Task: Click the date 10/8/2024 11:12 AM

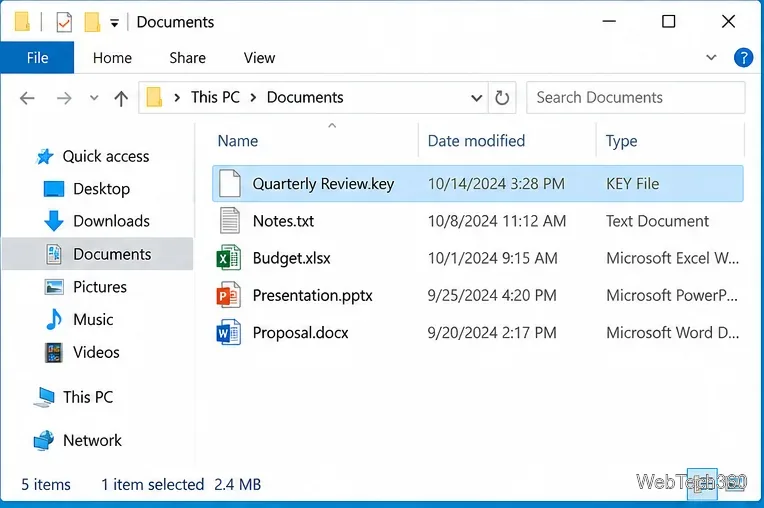Action: point(497,221)
